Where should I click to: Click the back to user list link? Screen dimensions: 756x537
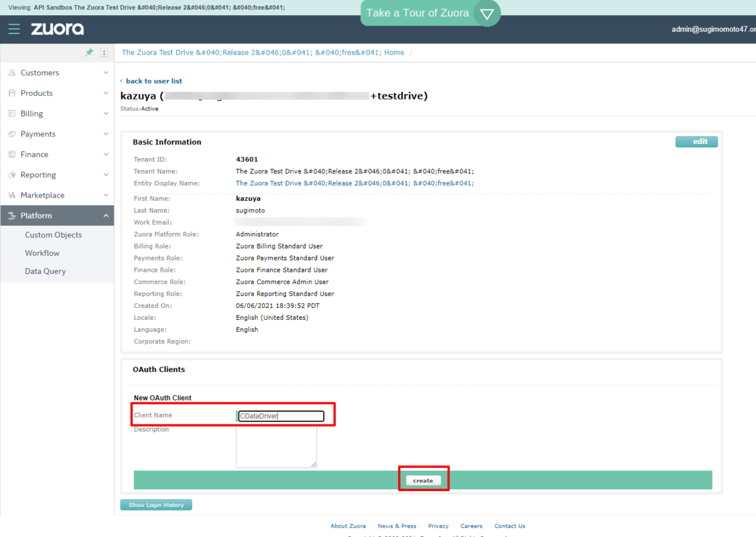pos(154,81)
